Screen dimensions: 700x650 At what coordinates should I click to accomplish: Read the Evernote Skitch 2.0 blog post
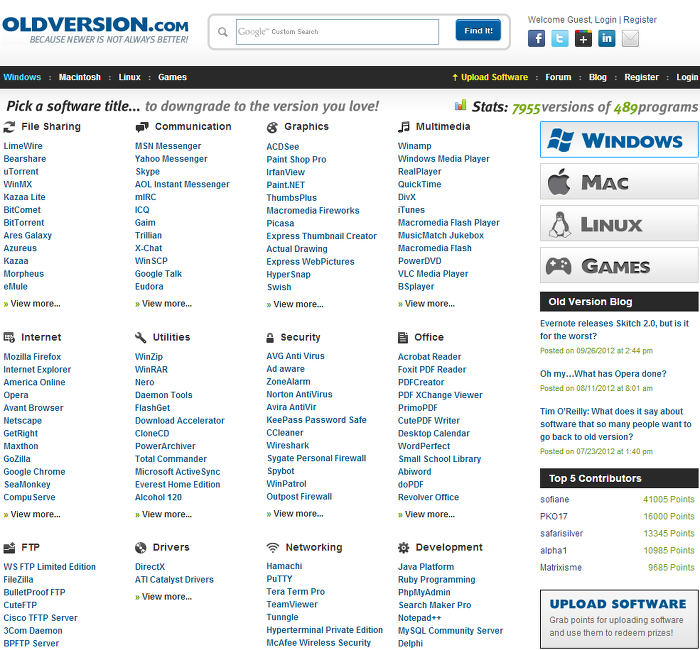click(x=614, y=330)
